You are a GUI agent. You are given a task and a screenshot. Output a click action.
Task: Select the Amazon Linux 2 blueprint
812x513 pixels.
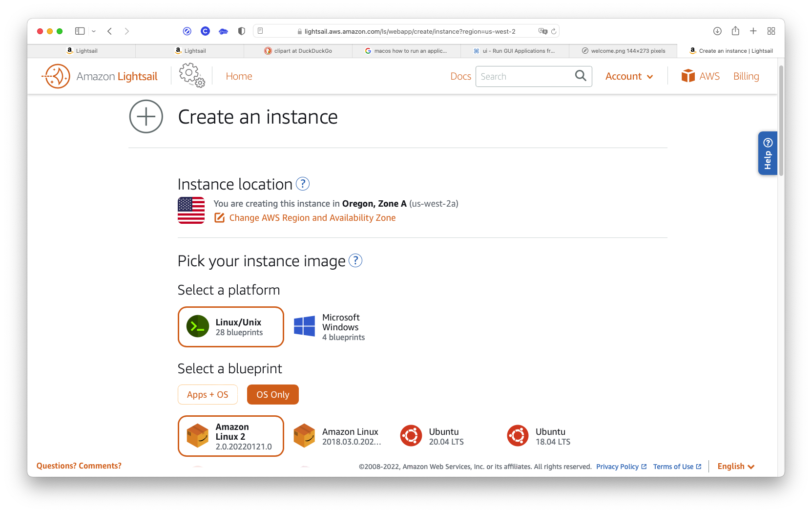231,436
